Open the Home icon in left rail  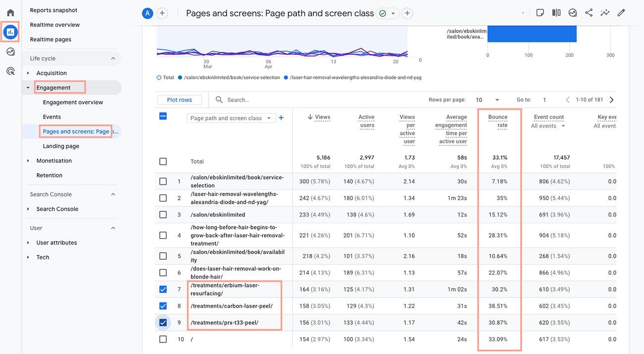pos(10,13)
